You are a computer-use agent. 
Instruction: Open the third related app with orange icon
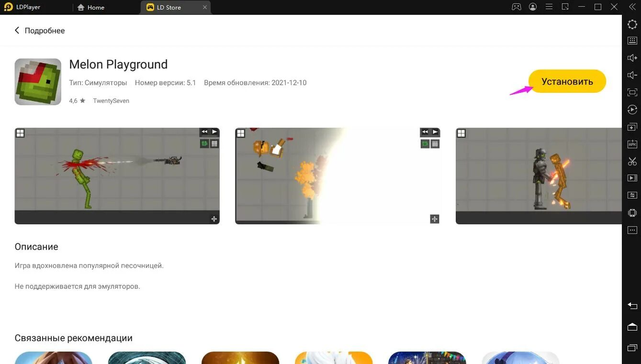240,358
